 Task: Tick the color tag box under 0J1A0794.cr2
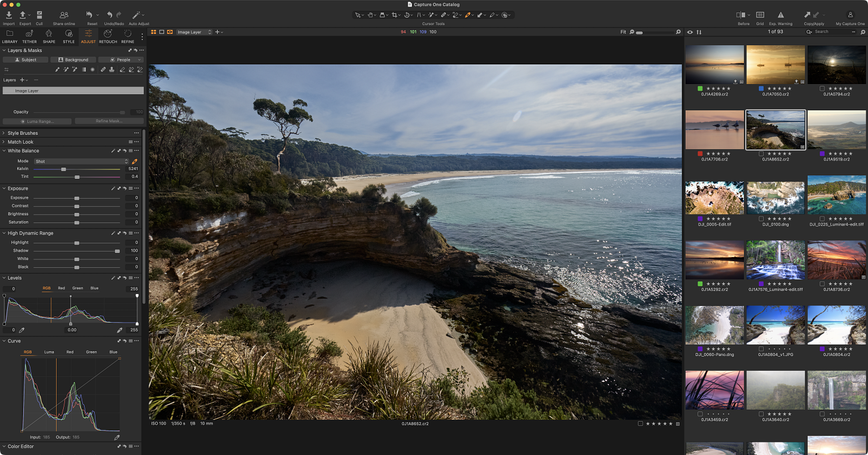tap(822, 88)
